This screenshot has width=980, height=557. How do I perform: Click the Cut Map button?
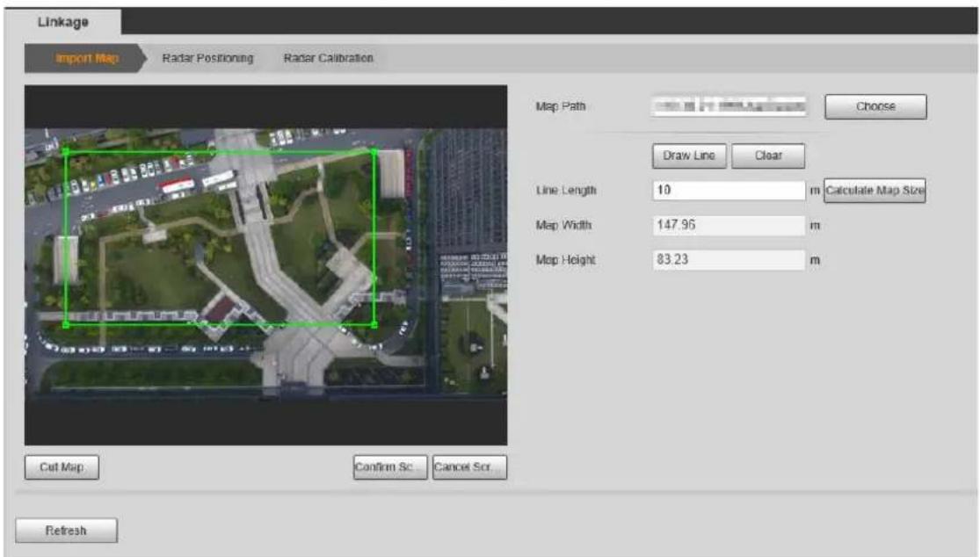[x=62, y=467]
